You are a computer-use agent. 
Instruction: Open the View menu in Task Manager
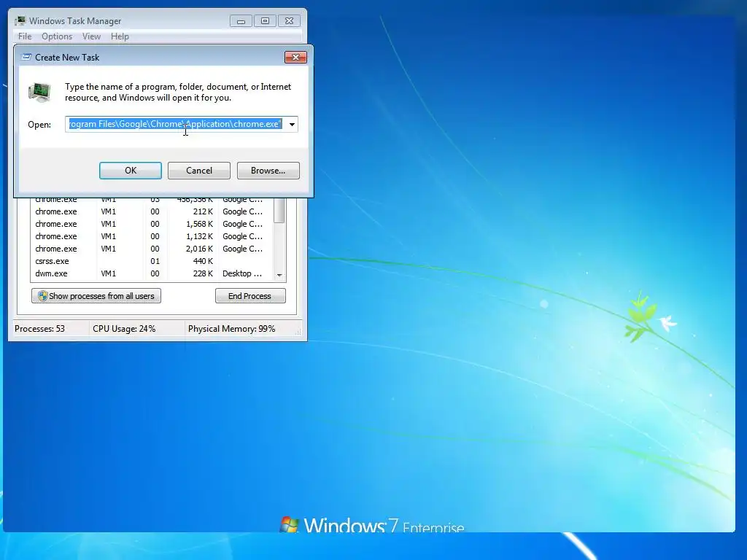click(x=91, y=36)
